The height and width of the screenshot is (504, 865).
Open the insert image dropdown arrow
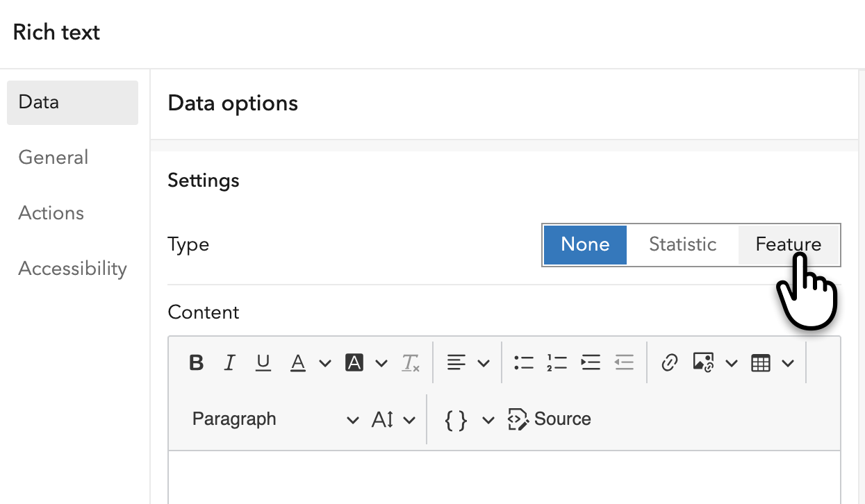click(x=732, y=363)
